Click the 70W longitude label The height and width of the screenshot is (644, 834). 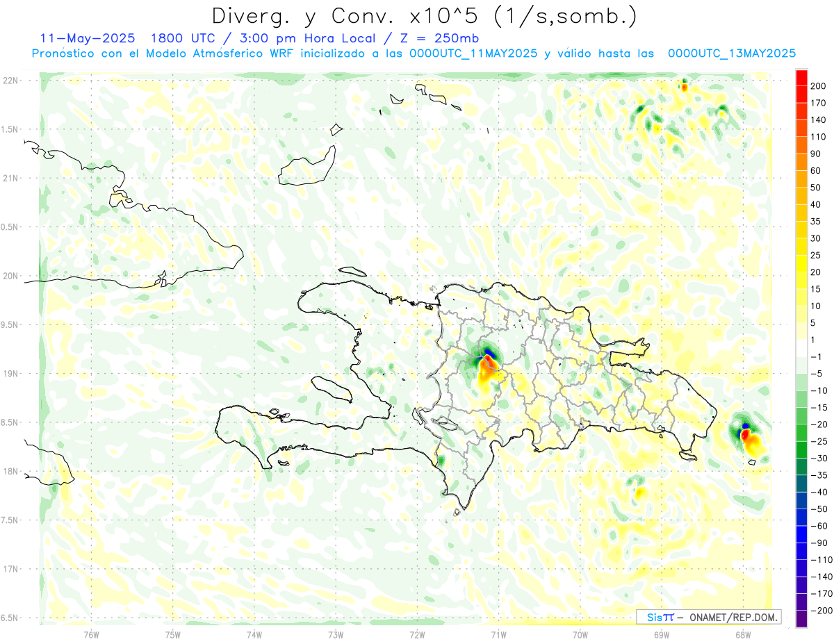(580, 634)
